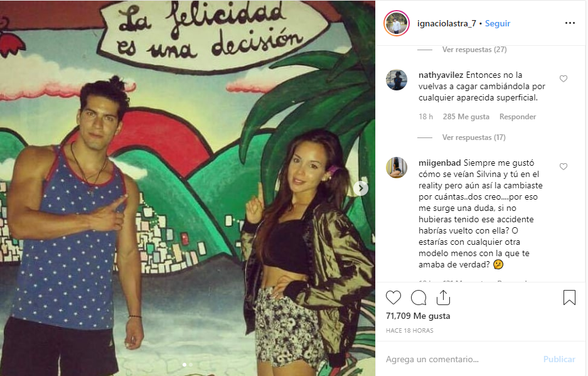This screenshot has height=376, width=588.
Task: Share the post using share icon
Action: click(443, 297)
